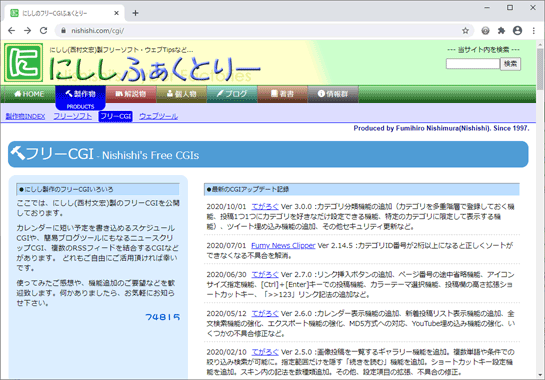Click the page's vertical scrollbar thumb

tap(539, 70)
